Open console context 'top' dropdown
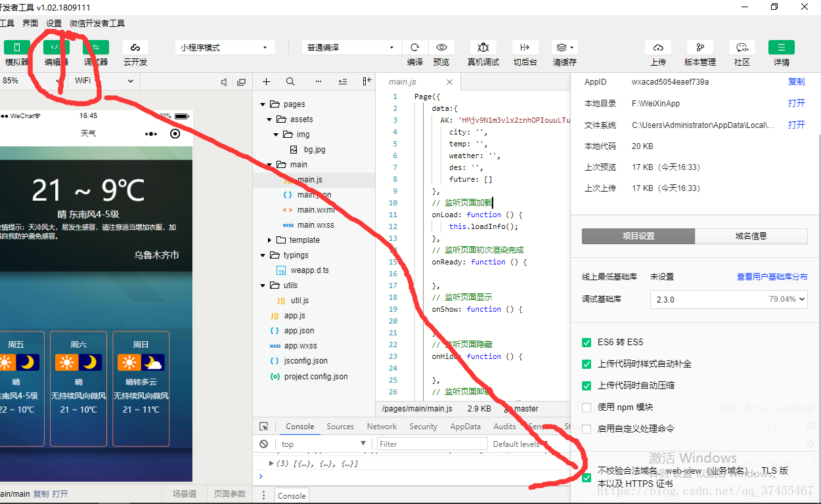This screenshot has width=821, height=504. pos(323,444)
